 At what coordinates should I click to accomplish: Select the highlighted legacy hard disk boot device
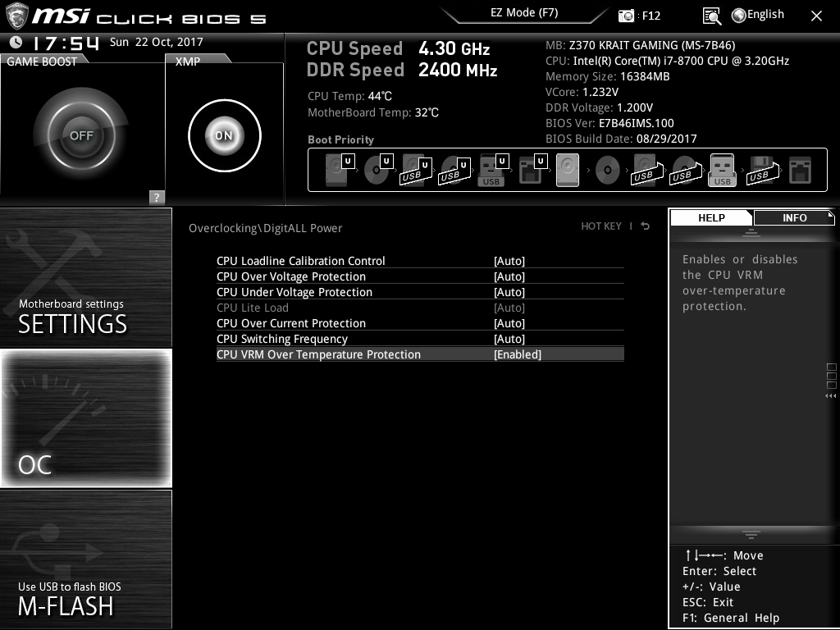pyautogui.click(x=568, y=170)
